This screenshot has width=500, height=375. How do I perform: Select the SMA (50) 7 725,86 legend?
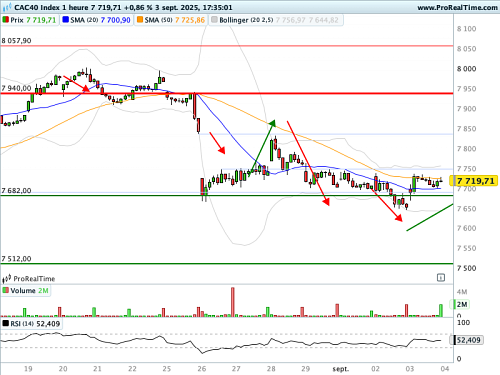pos(171,20)
